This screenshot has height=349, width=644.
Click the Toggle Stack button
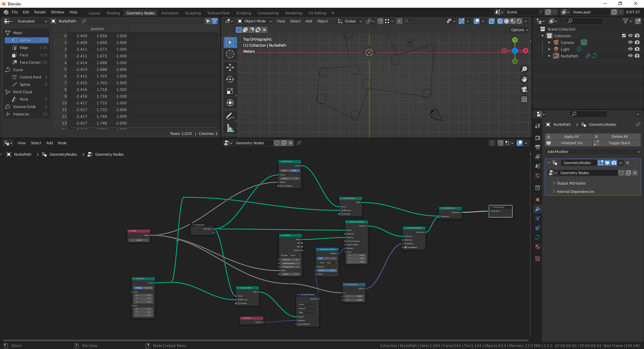617,143
